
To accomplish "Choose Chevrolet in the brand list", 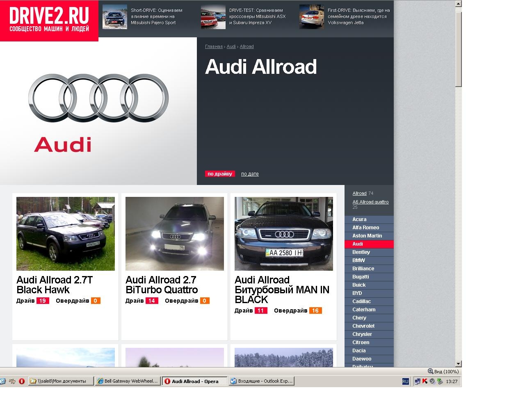I will pos(369,326).
